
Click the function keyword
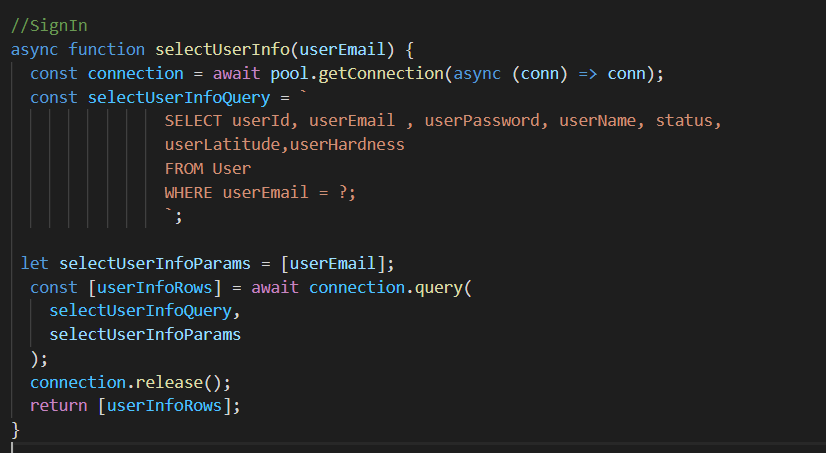[106, 50]
